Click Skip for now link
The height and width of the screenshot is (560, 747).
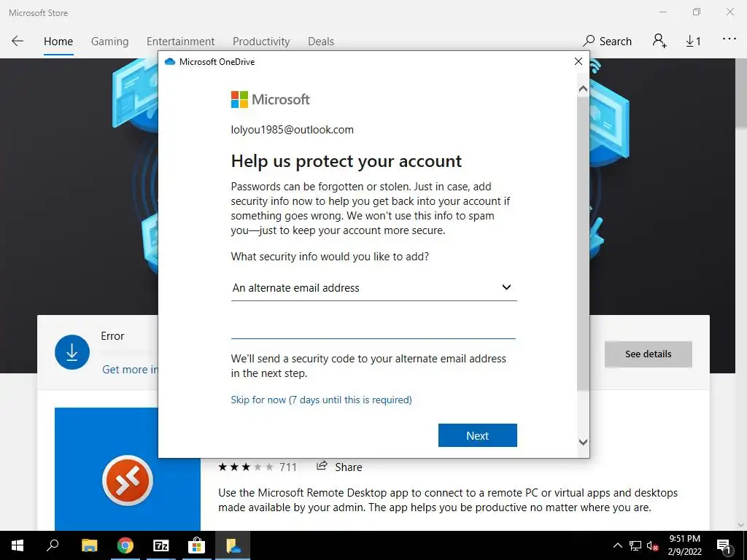[321, 400]
